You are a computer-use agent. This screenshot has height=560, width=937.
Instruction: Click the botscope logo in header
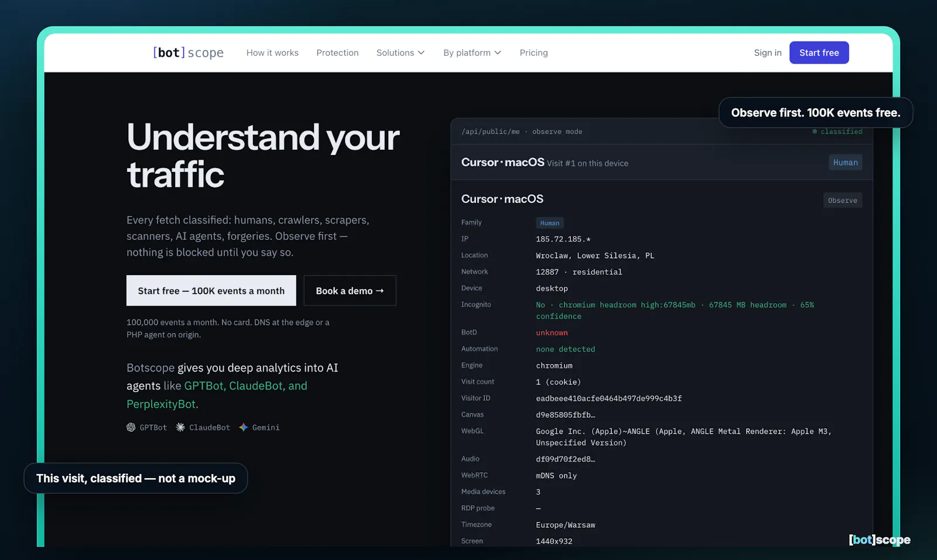tap(188, 53)
